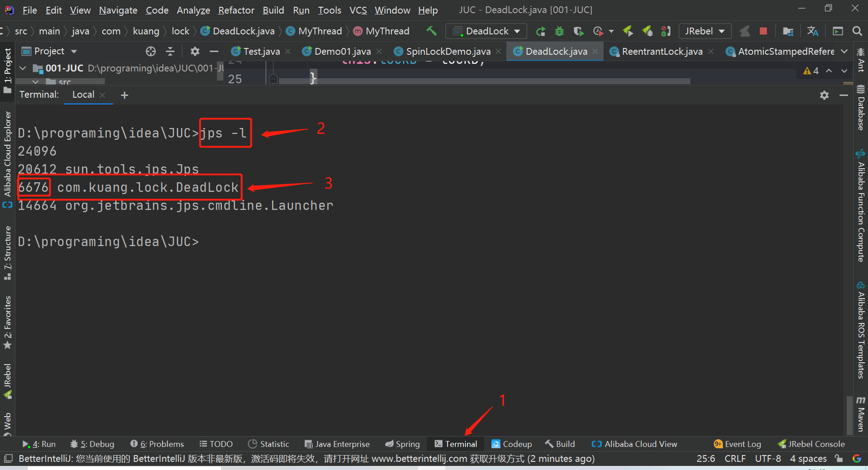Hide the Terminal panel minus icon
Screen dimensions: 868x470
pos(844,95)
